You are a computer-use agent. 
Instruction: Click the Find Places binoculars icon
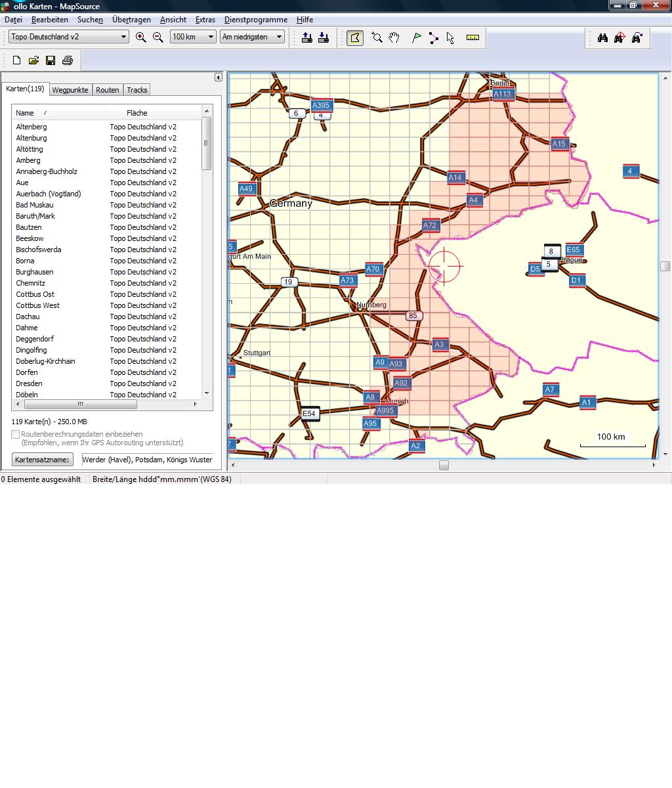pos(602,38)
